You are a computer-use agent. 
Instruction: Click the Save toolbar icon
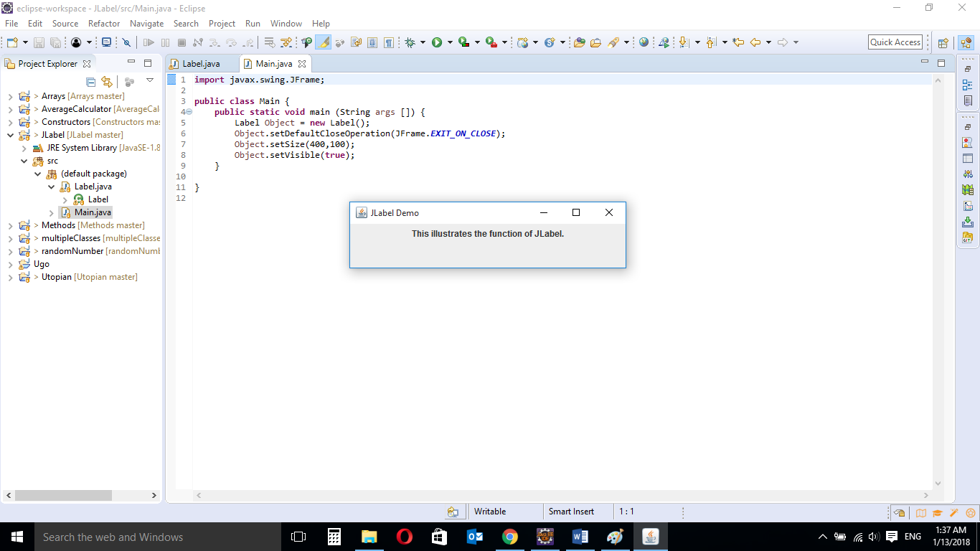pos(39,43)
